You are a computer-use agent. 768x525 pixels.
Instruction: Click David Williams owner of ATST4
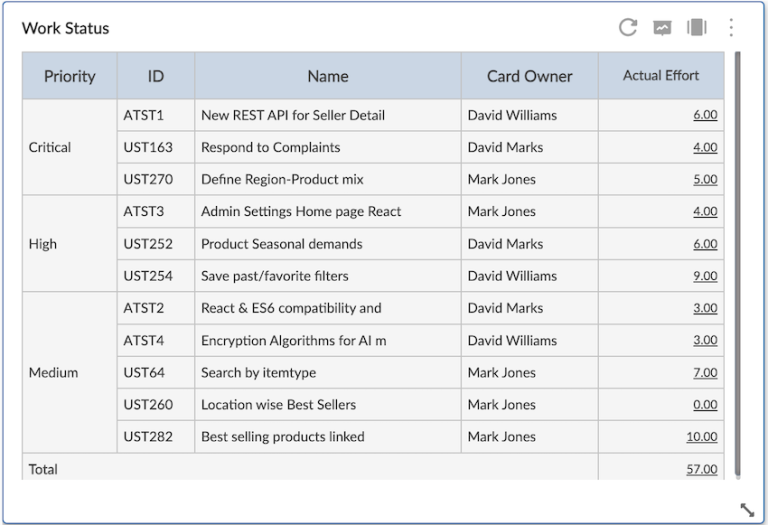[x=512, y=340]
